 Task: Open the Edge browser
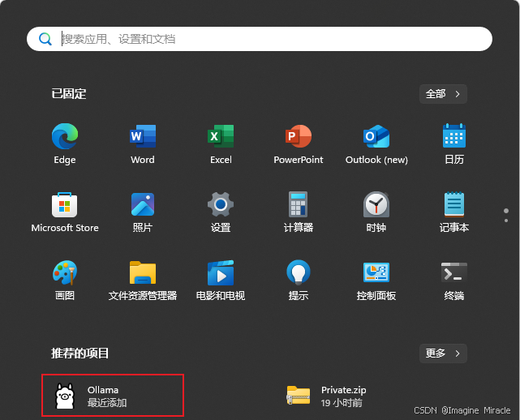click(x=65, y=144)
